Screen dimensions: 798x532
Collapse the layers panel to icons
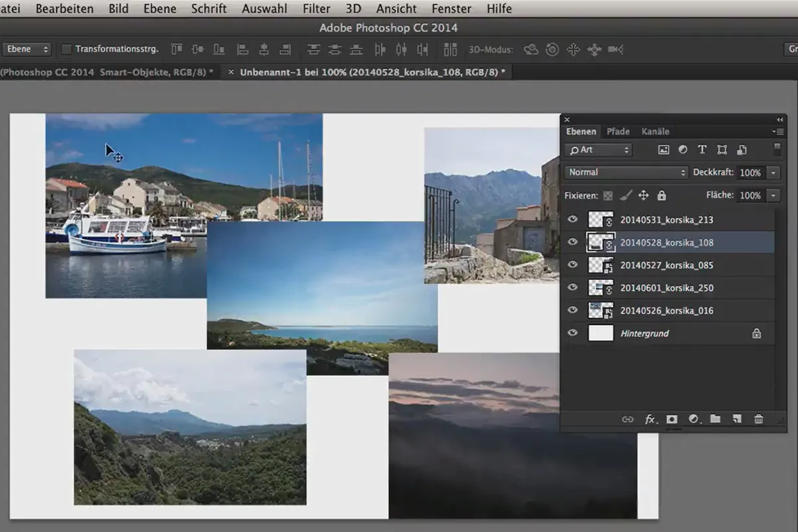click(x=779, y=120)
